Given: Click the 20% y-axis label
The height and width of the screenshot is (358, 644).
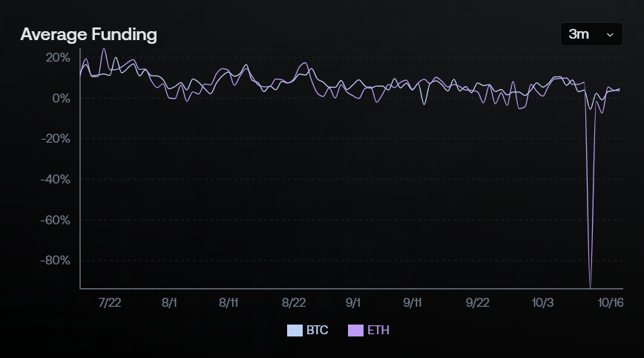Looking at the screenshot, I should pos(59,58).
